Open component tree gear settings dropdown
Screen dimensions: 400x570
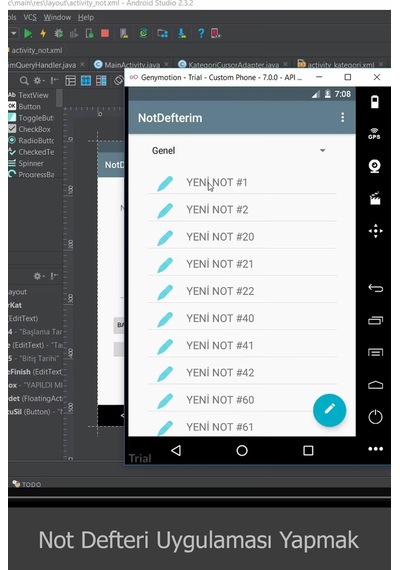click(39, 276)
